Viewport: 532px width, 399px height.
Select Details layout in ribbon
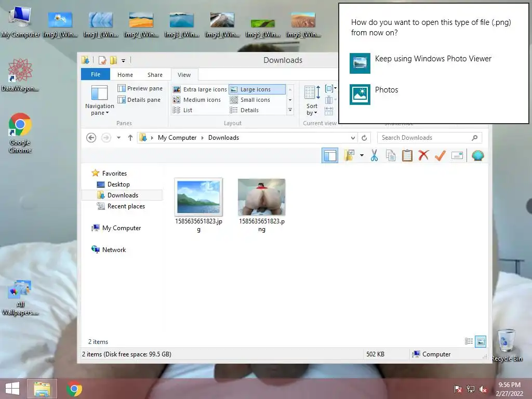coord(244,110)
